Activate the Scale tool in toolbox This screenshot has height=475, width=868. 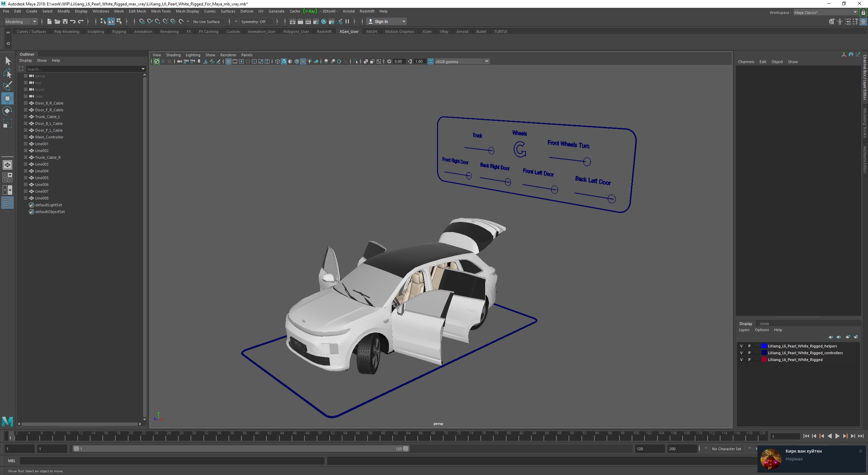pyautogui.click(x=7, y=123)
